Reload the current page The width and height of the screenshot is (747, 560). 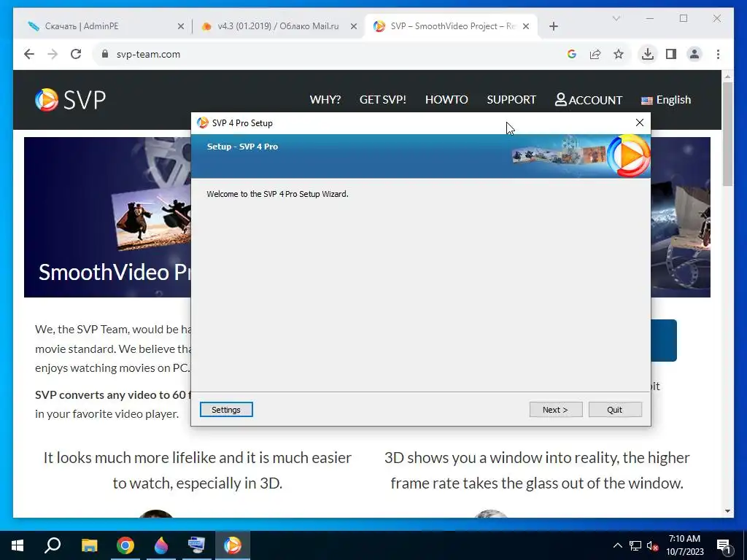[x=76, y=54]
